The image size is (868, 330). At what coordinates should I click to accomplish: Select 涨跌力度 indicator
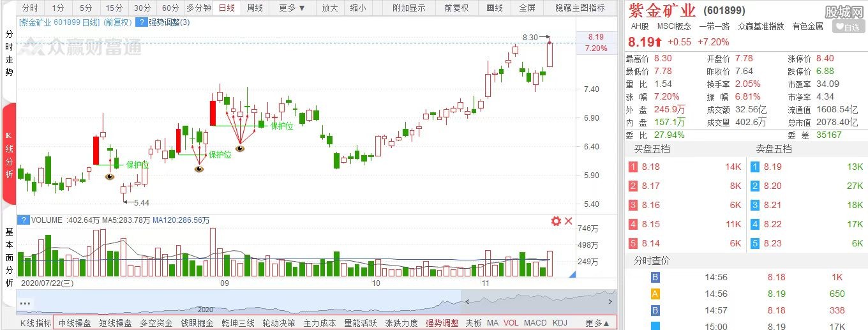tap(401, 323)
